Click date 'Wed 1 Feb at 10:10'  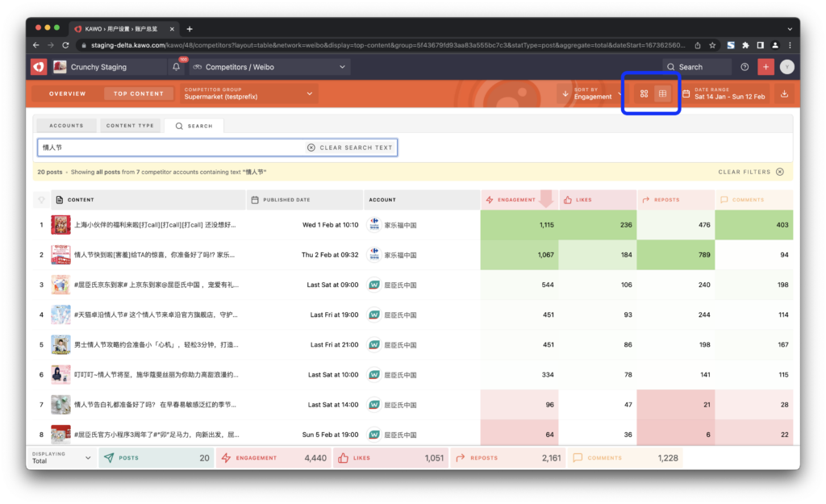[330, 225]
